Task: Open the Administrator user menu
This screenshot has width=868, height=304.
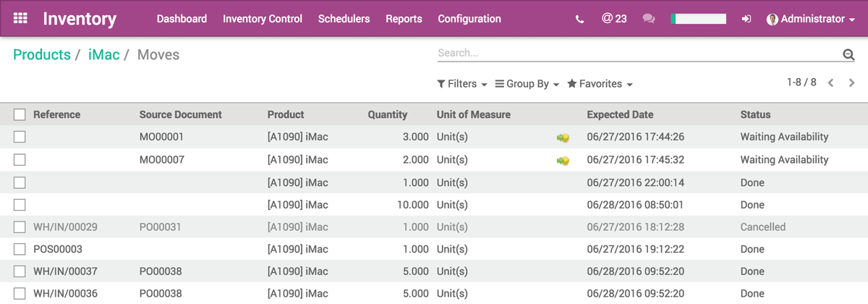Action: (x=811, y=20)
